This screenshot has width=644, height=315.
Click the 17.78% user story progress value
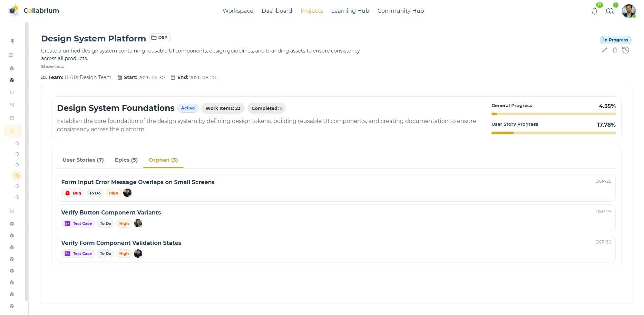click(606, 125)
